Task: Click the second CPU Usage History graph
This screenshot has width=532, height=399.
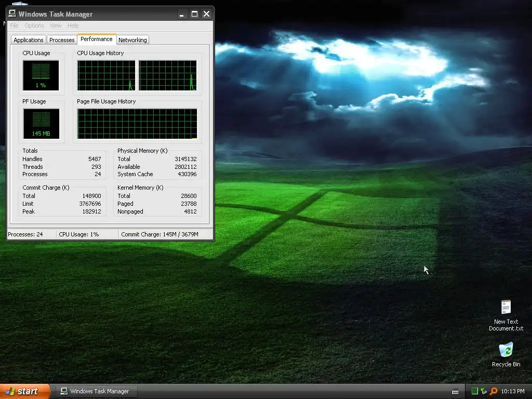Action: click(x=168, y=75)
